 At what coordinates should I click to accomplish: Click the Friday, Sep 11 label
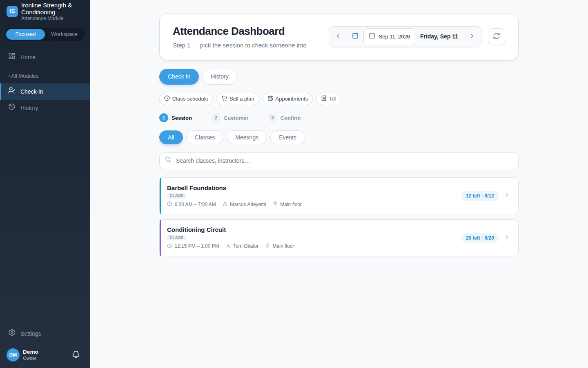[x=439, y=36]
